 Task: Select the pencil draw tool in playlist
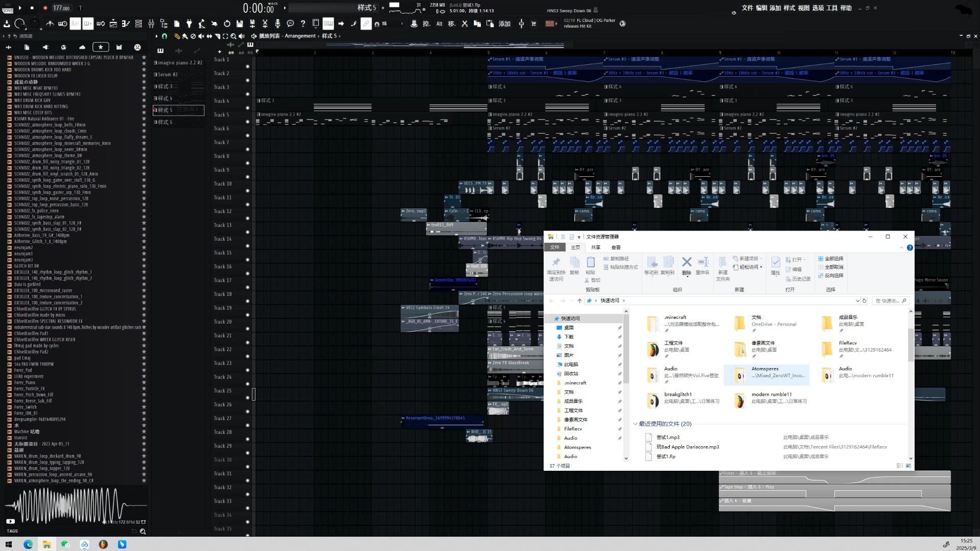[177, 36]
